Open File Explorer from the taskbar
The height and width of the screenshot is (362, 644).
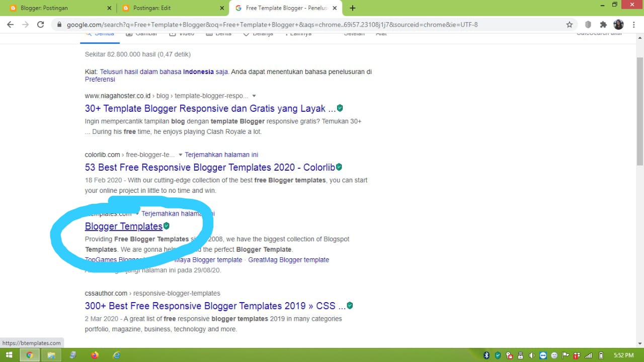[51, 355]
